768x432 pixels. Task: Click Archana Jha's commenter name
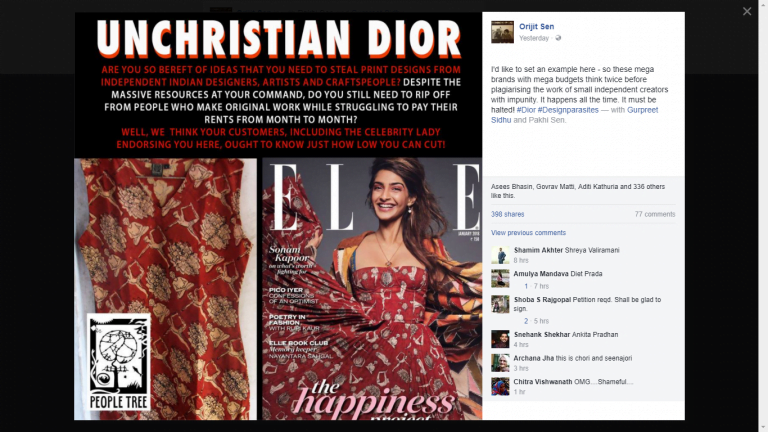[x=533, y=358]
